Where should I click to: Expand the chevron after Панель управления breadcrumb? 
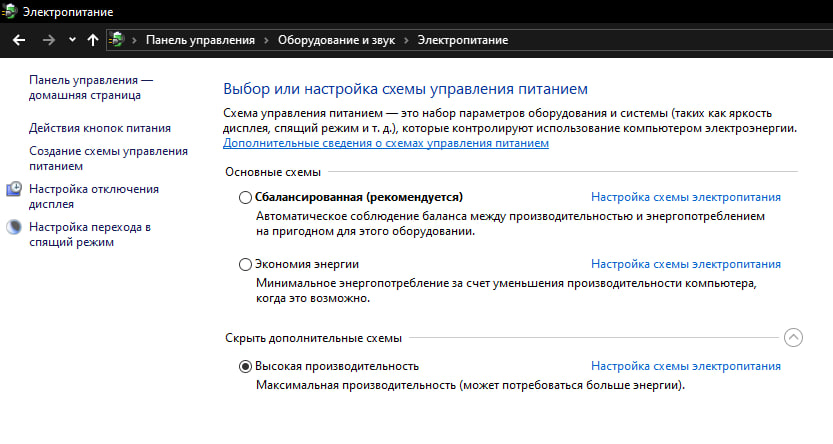(x=266, y=40)
